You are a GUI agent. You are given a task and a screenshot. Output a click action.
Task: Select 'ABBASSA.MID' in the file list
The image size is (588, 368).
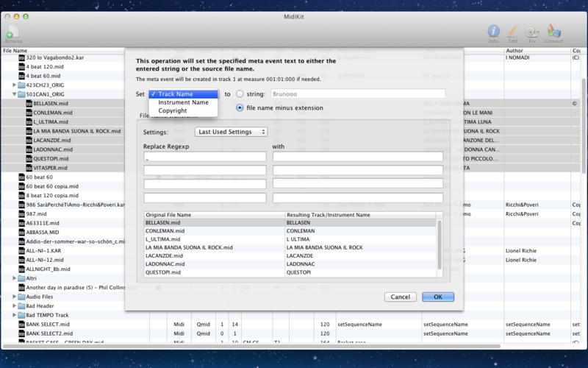43,233
